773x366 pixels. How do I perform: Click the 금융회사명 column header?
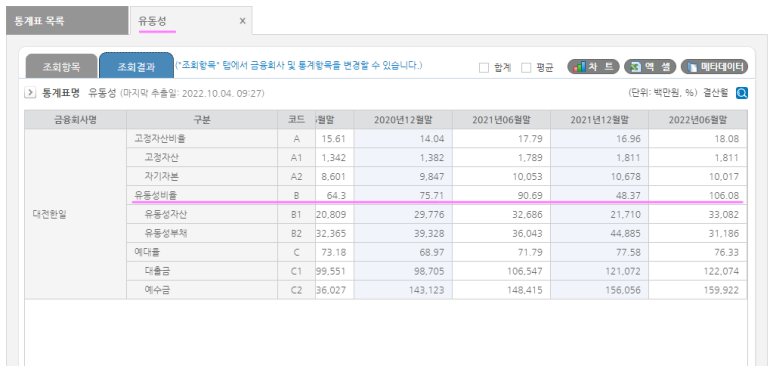(x=75, y=120)
